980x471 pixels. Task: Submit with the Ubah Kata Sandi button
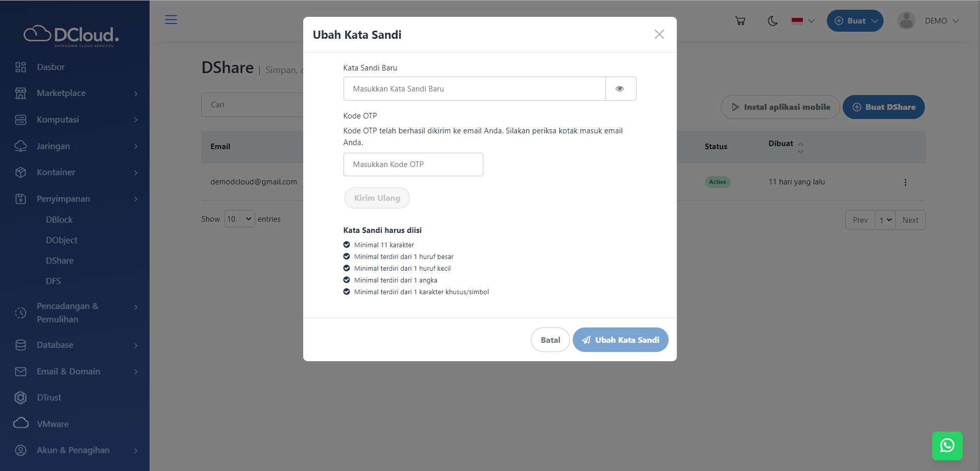pyautogui.click(x=620, y=339)
